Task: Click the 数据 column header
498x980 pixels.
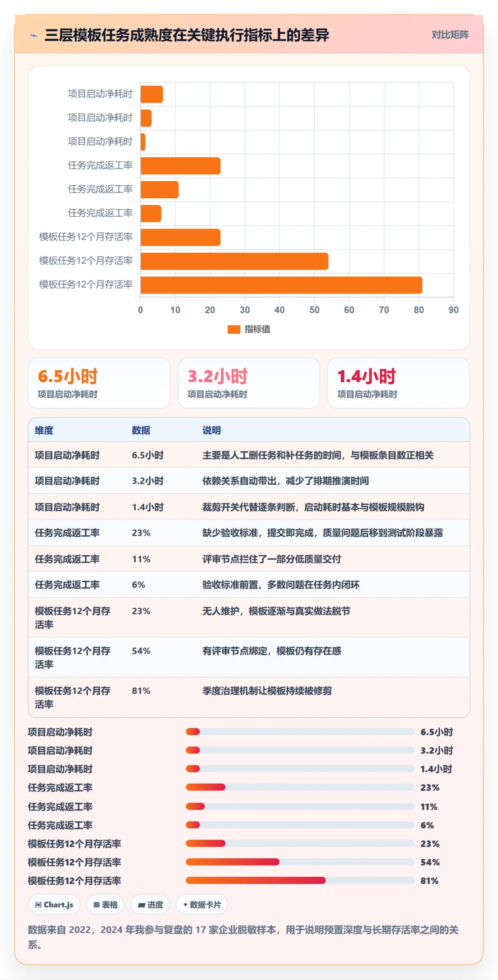Action: [141, 430]
